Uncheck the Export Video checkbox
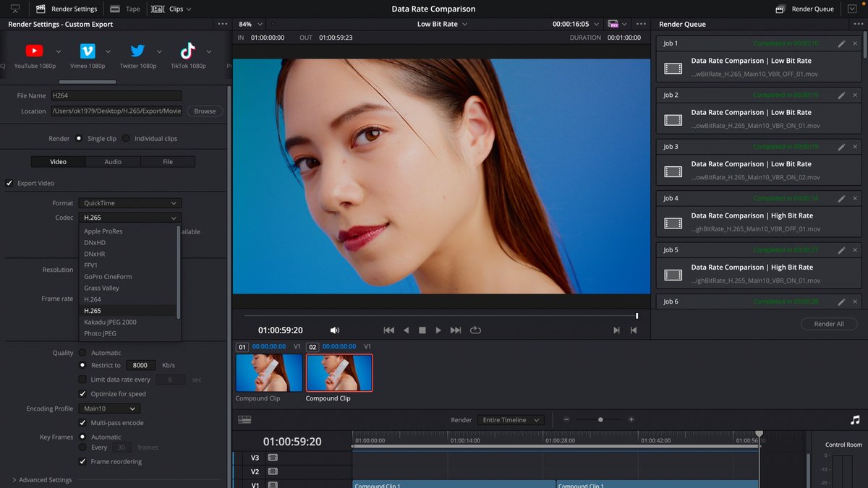Viewport: 868px width, 488px height. tap(9, 184)
